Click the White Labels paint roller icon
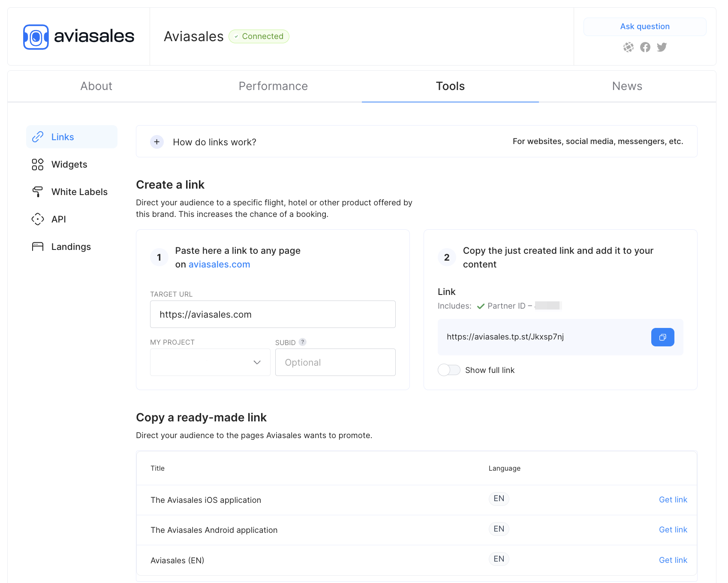This screenshot has height=583, width=728. 38,192
